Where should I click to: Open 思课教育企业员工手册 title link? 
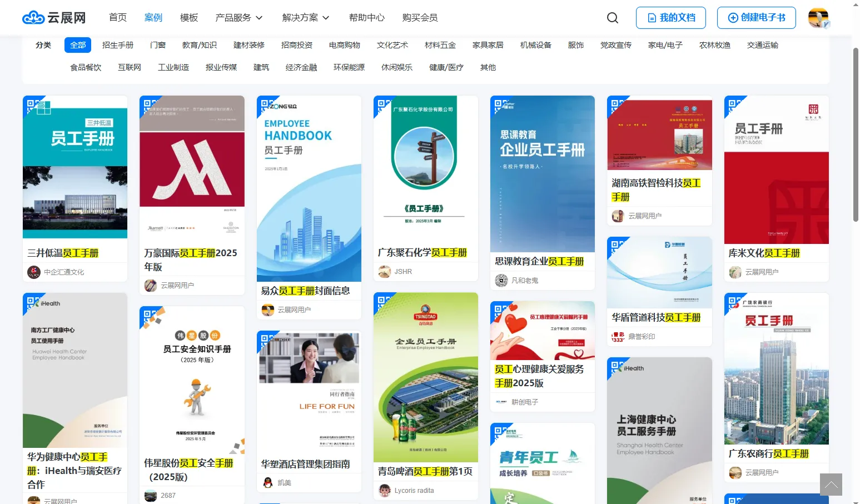pyautogui.click(x=539, y=262)
